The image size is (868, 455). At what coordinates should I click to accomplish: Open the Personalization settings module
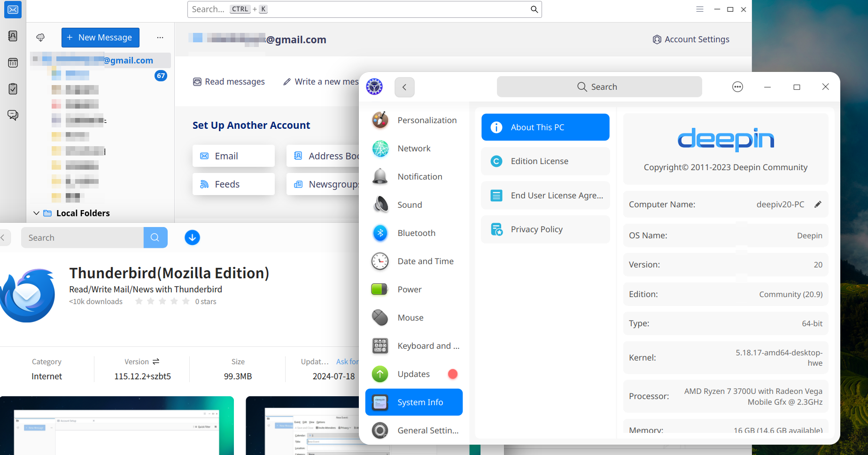click(414, 120)
